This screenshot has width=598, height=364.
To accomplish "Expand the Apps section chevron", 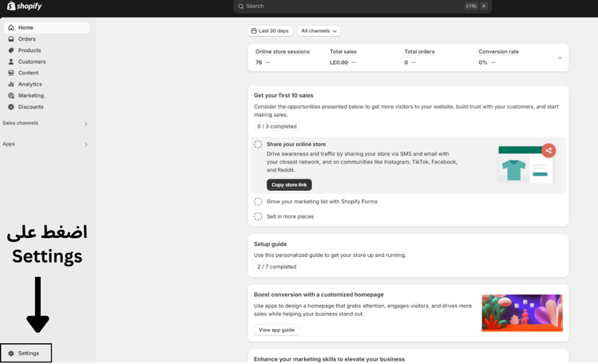I will 85,144.
